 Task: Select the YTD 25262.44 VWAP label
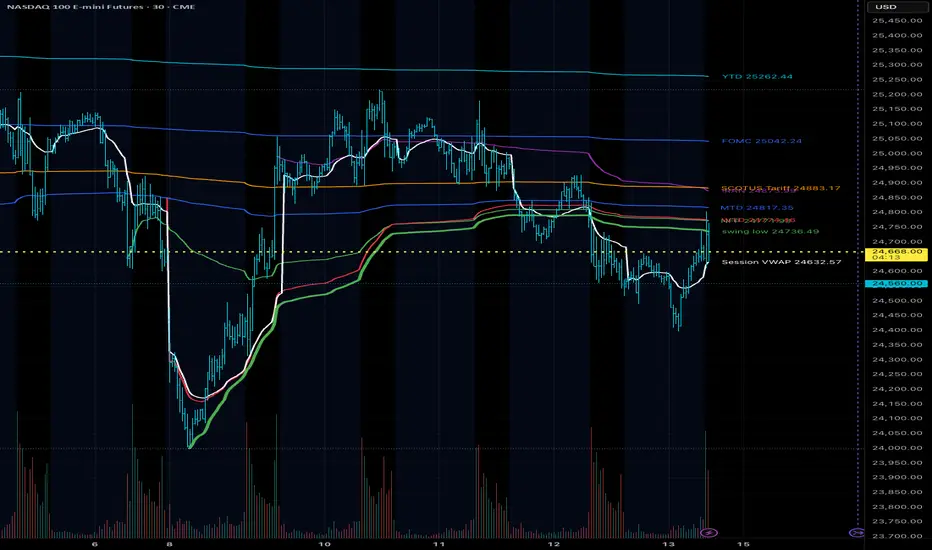(x=757, y=77)
